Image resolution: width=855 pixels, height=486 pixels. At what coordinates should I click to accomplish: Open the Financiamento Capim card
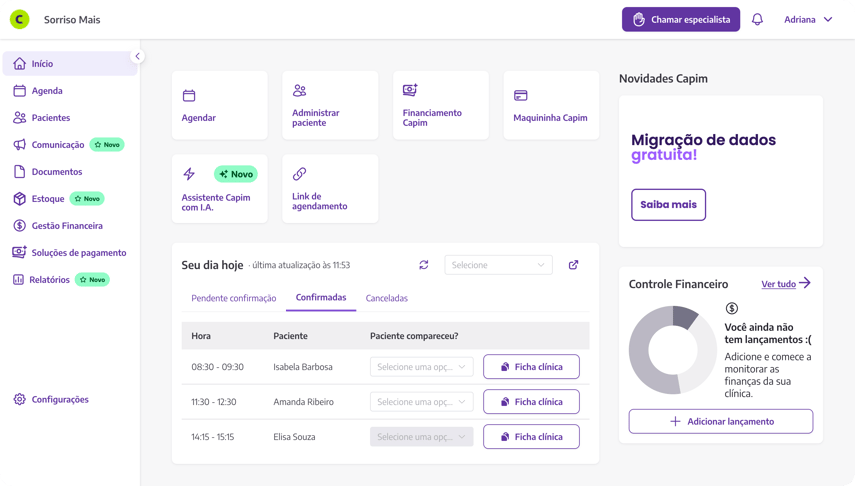pyautogui.click(x=440, y=105)
